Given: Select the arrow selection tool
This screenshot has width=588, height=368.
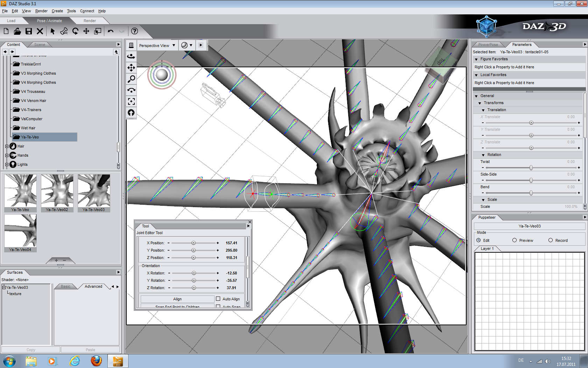Looking at the screenshot, I should [x=52, y=31].
